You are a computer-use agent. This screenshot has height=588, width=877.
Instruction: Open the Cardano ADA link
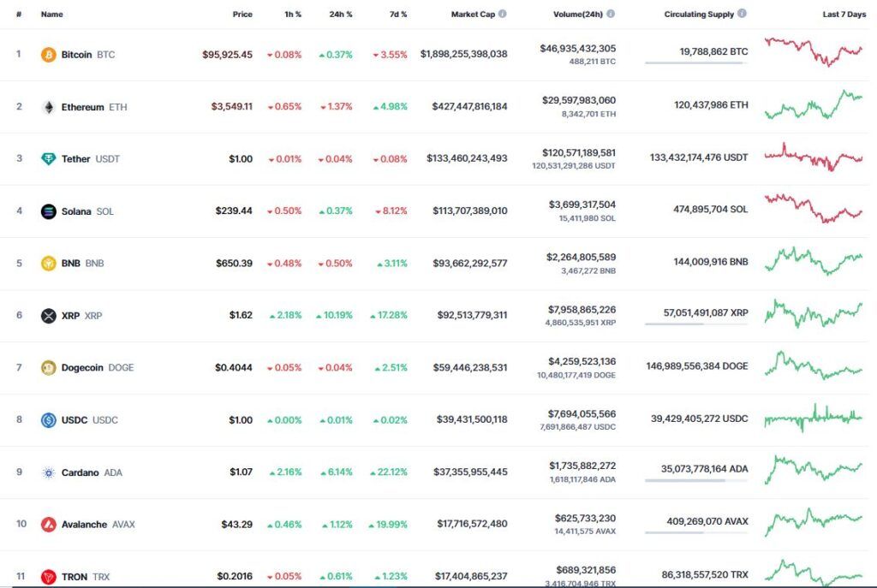[92, 472]
